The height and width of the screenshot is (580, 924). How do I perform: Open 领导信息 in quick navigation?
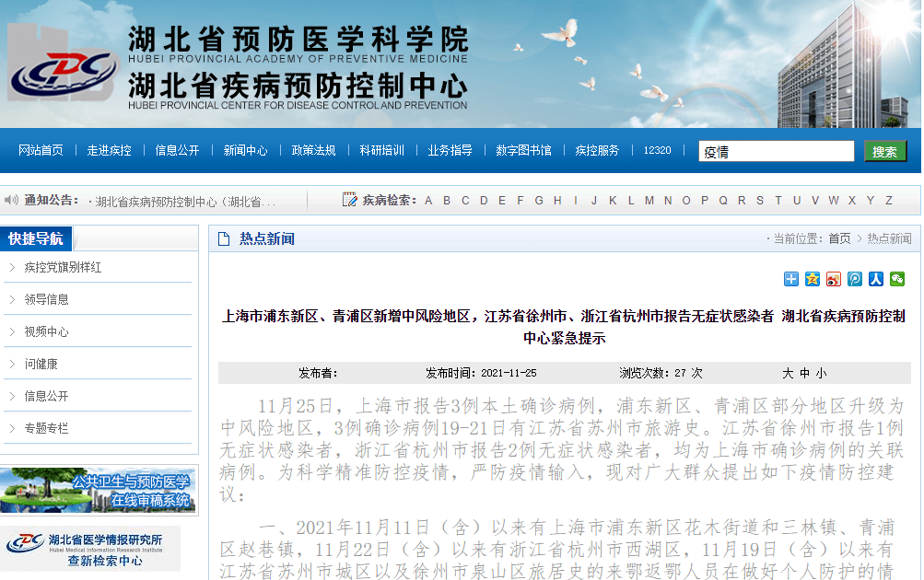tap(47, 300)
